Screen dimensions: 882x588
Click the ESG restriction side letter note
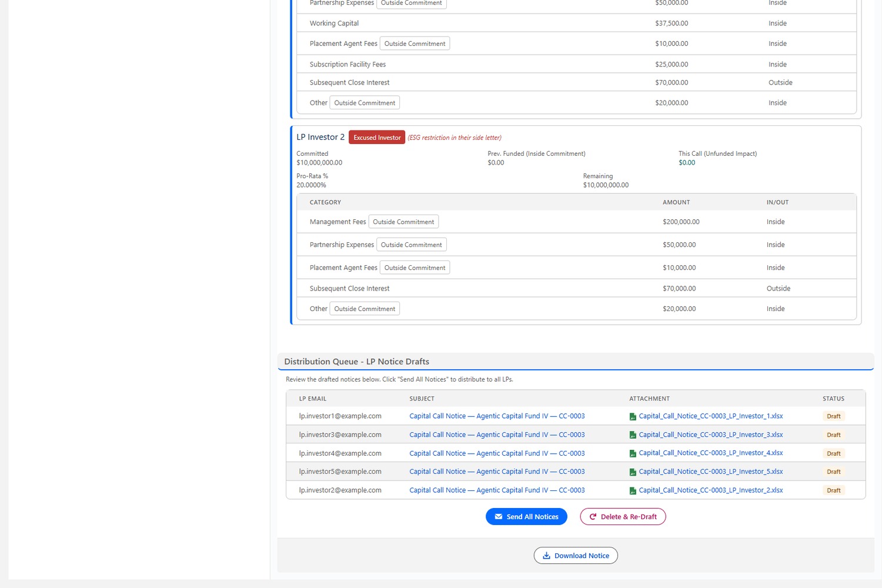(455, 138)
